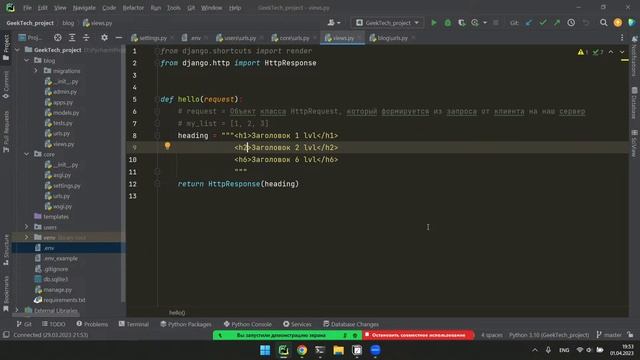Viewport: 640px width, 360px height.
Task: Collapse the core folder
Action: point(27,154)
